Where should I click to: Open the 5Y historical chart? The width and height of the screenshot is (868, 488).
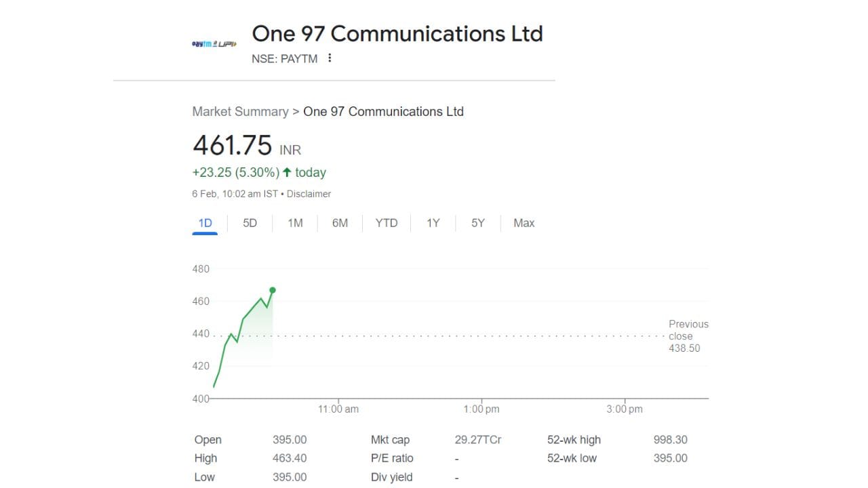coord(477,223)
